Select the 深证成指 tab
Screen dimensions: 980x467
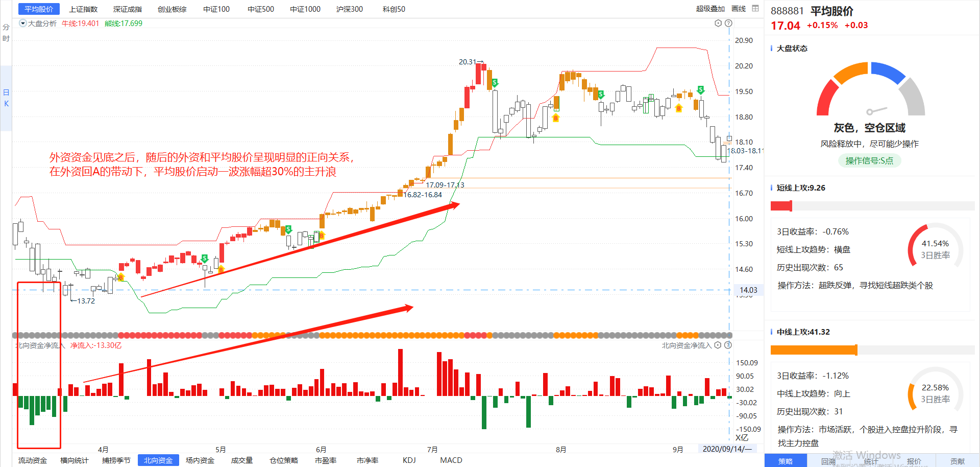click(128, 9)
